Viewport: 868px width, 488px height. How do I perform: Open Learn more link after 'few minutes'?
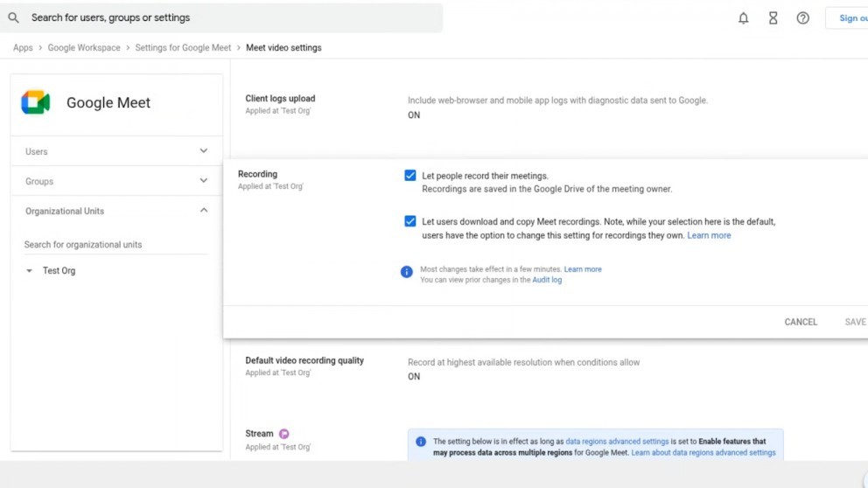583,269
